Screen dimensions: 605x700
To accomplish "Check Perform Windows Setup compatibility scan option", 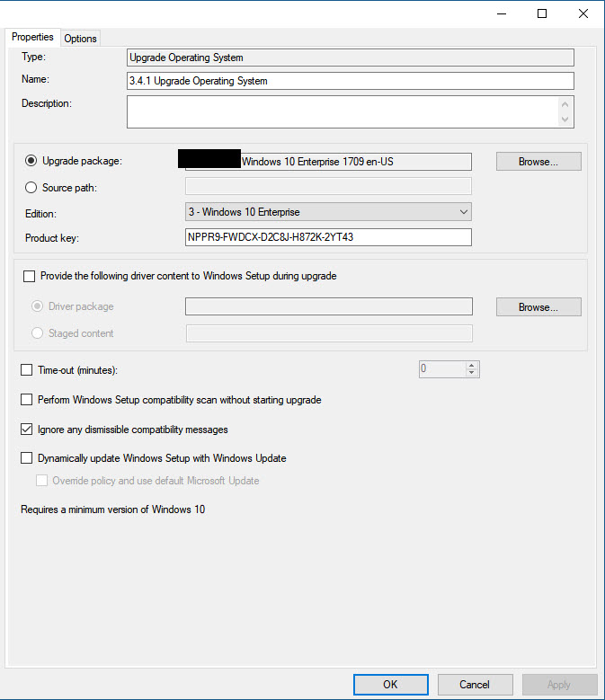I will tap(27, 400).
